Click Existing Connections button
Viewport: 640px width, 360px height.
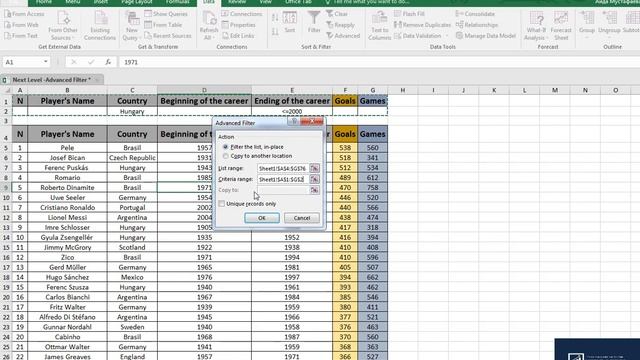click(100, 25)
